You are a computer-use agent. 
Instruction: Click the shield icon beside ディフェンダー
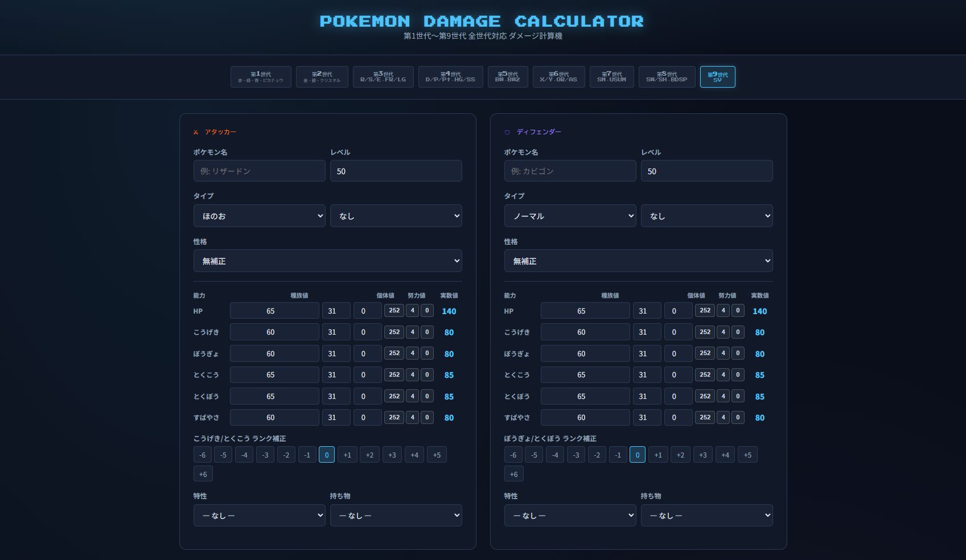[x=507, y=132]
